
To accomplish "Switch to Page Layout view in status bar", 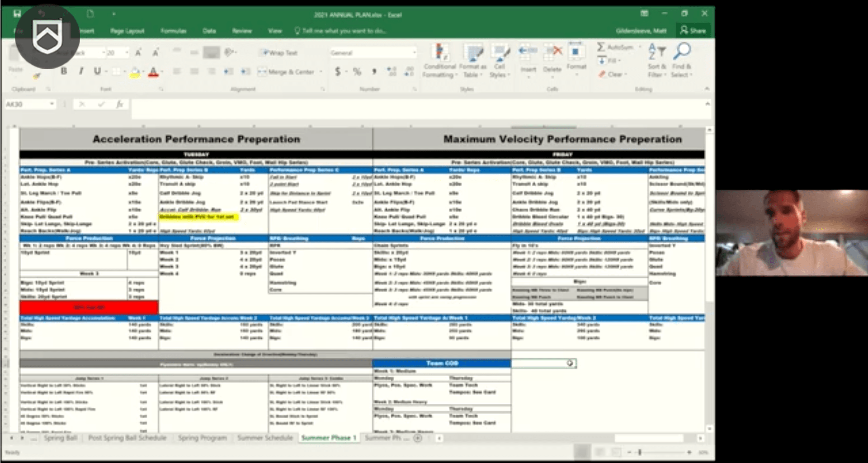I will click(x=599, y=452).
